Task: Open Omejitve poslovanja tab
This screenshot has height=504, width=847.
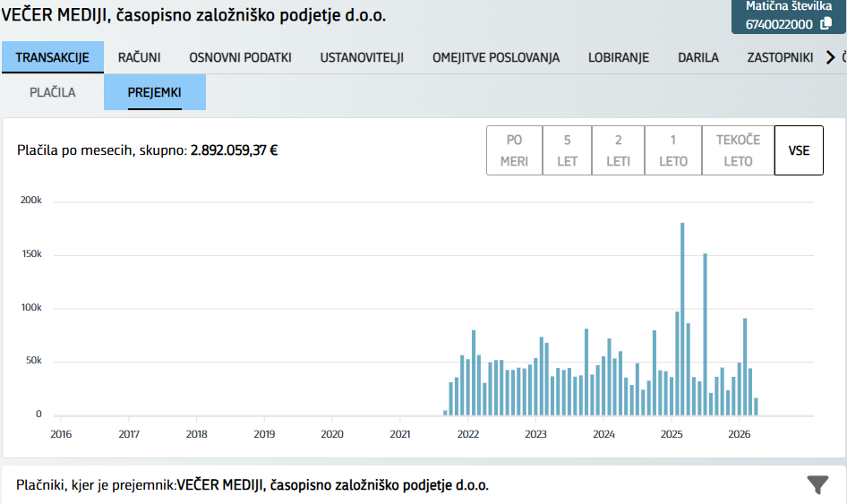Action: 495,57
